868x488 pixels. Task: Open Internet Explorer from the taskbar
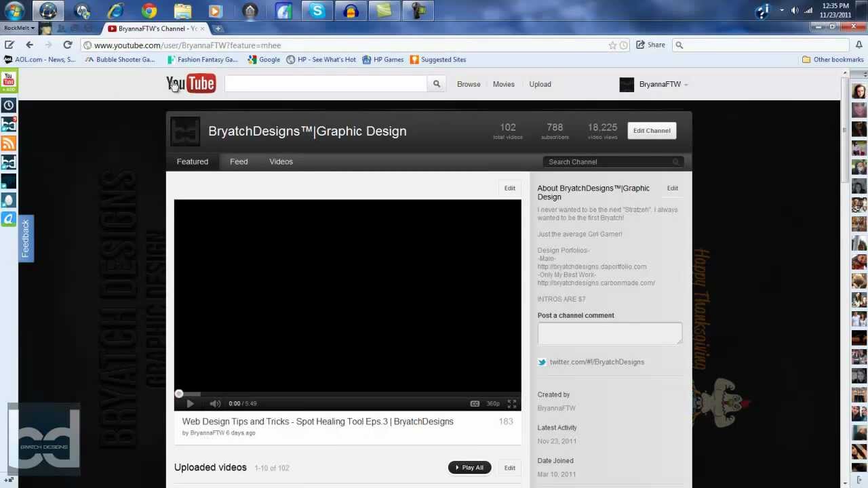116,11
